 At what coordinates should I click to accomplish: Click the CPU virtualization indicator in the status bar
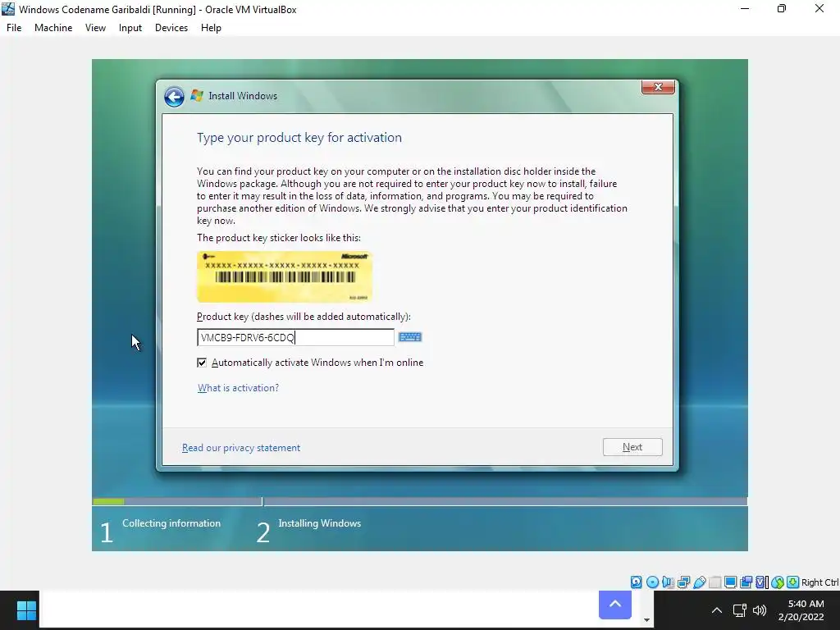[x=762, y=582]
